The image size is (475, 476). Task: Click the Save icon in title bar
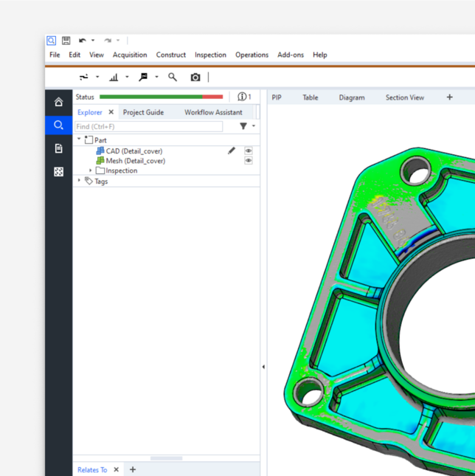[66, 41]
